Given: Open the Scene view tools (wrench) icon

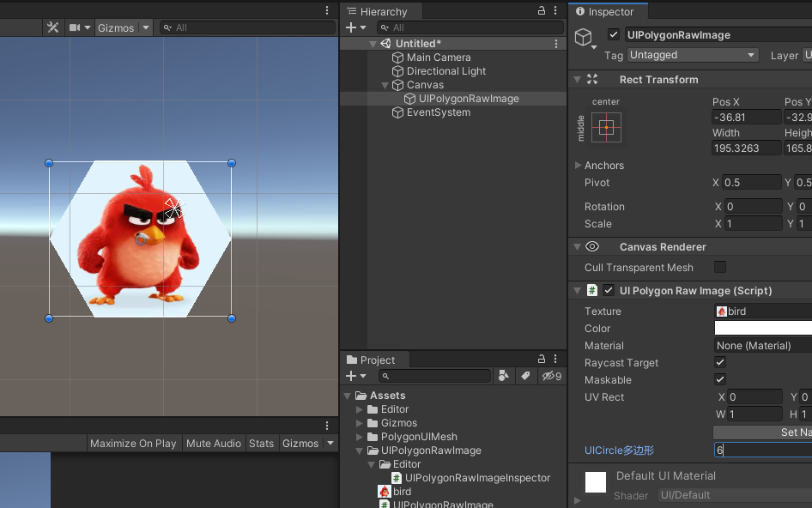Looking at the screenshot, I should click(x=52, y=27).
